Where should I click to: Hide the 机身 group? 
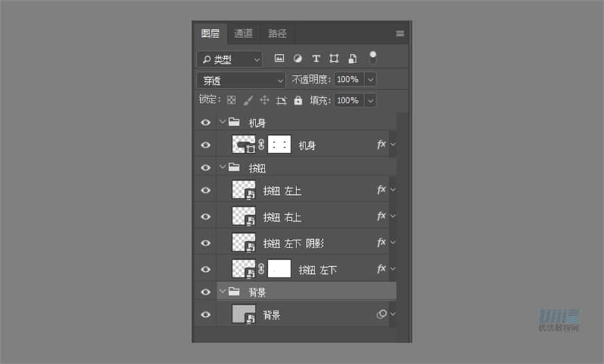[x=205, y=122]
